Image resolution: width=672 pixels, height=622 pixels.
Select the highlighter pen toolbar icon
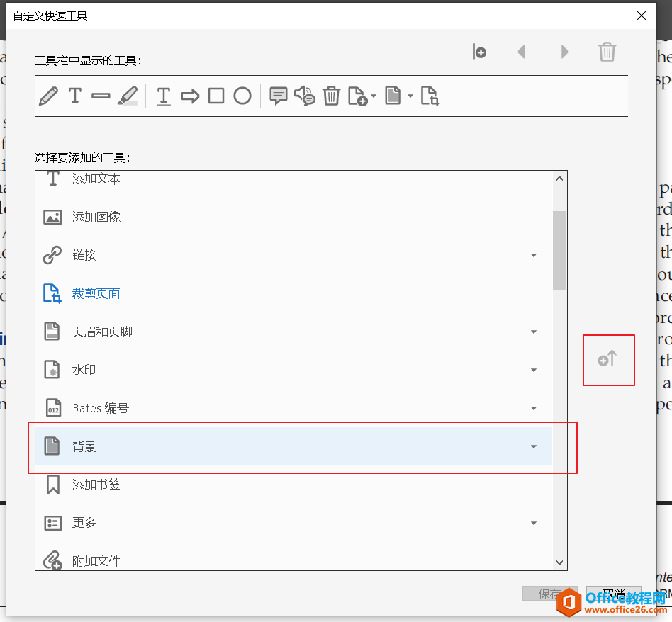128,96
